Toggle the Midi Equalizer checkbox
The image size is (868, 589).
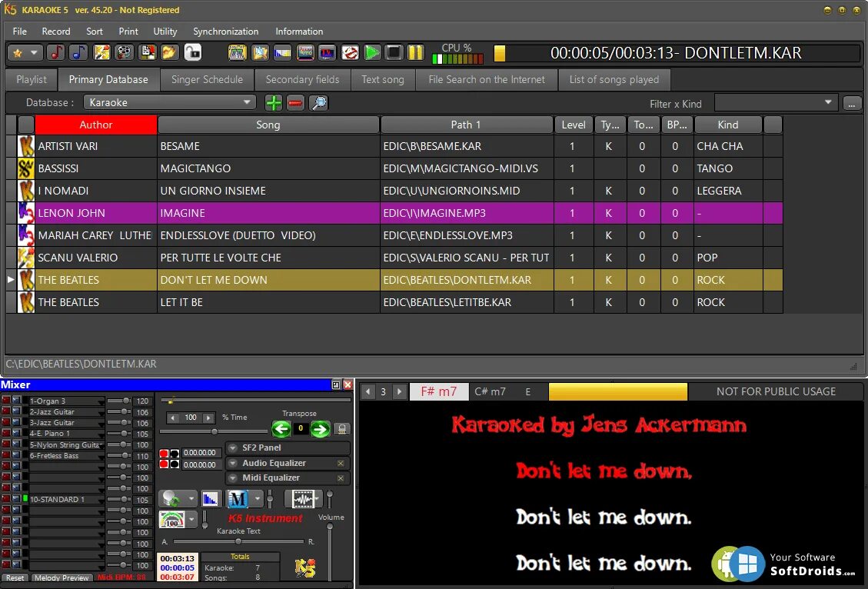coord(341,478)
